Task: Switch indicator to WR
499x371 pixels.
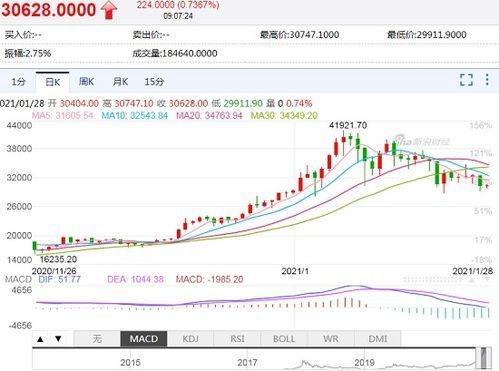Action: click(x=331, y=339)
